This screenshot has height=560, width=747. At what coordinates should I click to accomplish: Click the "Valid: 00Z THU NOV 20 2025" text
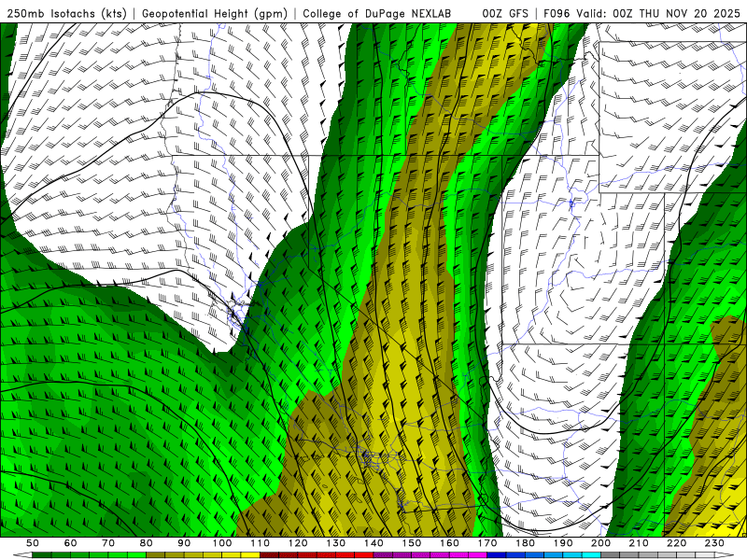(x=658, y=14)
